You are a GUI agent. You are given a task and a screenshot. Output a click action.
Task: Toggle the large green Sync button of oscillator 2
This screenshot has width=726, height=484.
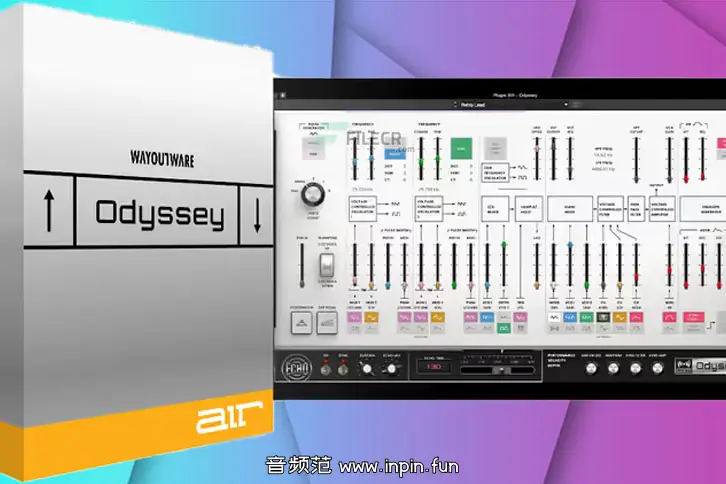click(x=462, y=149)
